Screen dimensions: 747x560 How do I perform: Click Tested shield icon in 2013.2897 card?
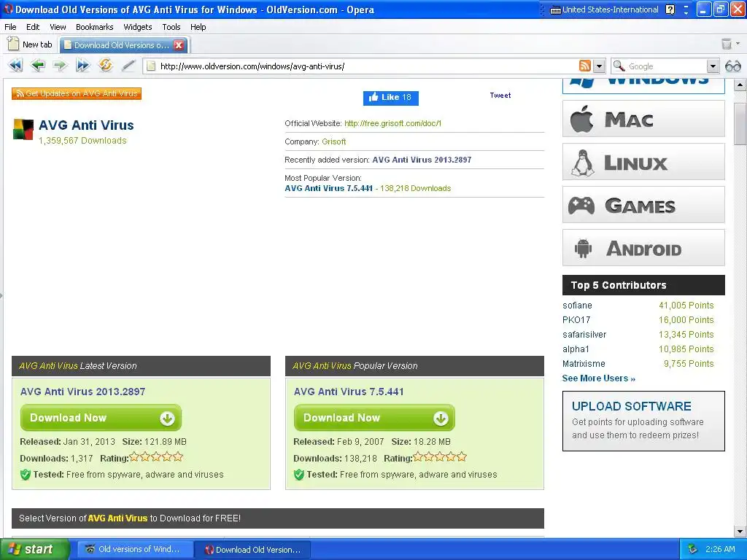(26, 474)
